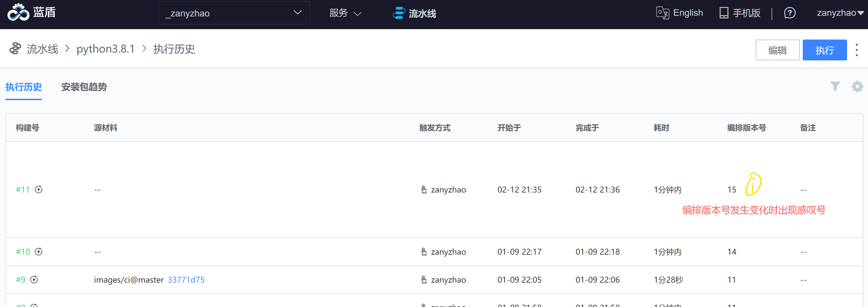Click the 编辑 edit button
This screenshot has width=868, height=307.
click(777, 50)
